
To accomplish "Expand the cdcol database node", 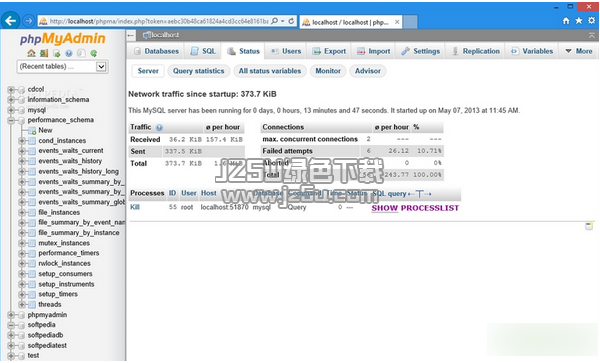I will 11,90.
